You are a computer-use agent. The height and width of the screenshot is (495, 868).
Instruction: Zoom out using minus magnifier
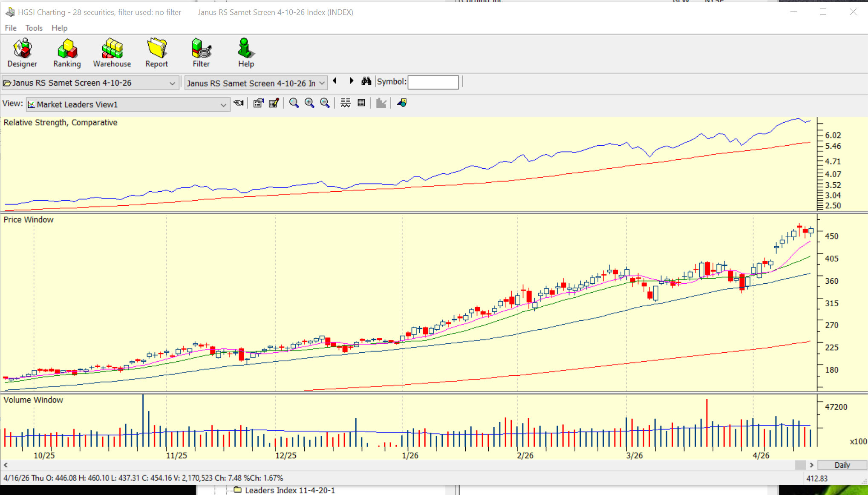coord(325,103)
